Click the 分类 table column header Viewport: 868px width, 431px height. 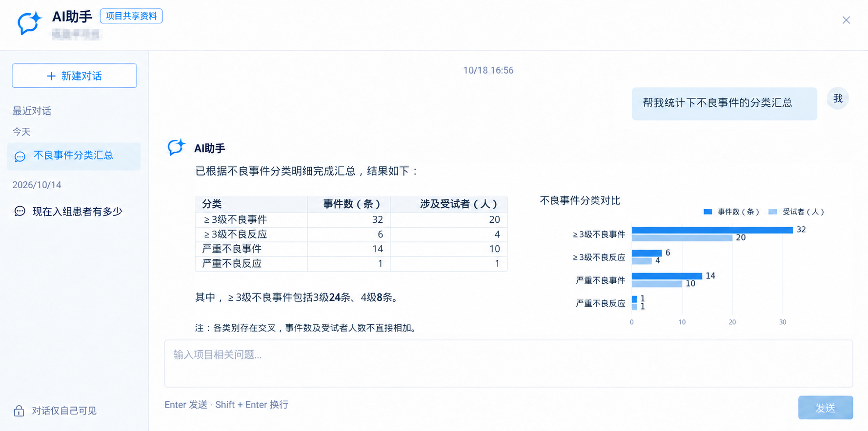(251, 204)
